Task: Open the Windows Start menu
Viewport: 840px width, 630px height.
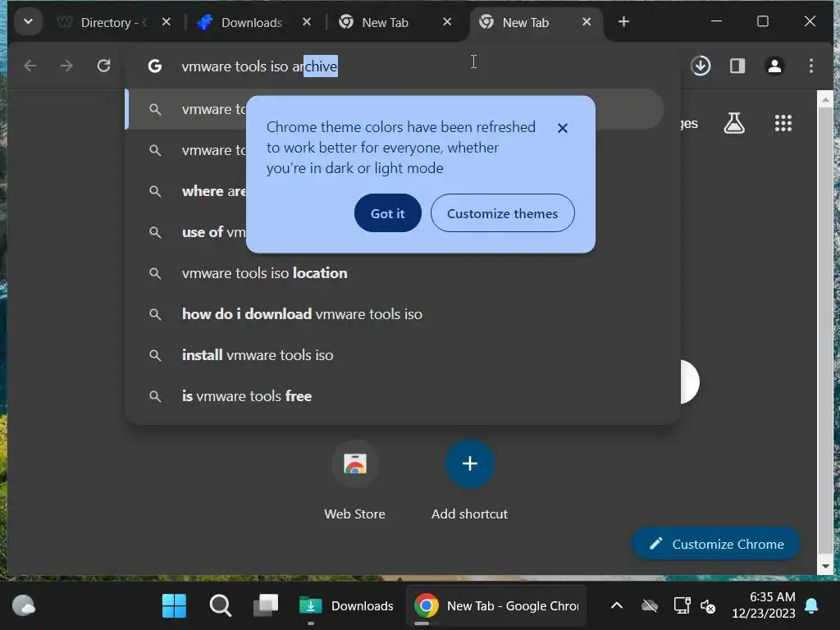Action: pyautogui.click(x=174, y=606)
